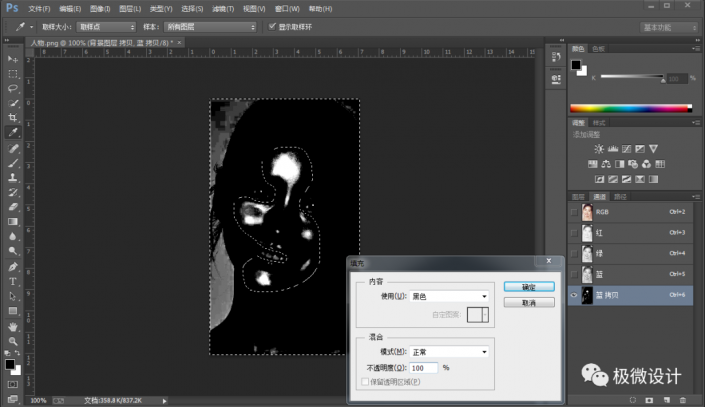Toggle the 显示取样环 checkbox

click(x=272, y=26)
